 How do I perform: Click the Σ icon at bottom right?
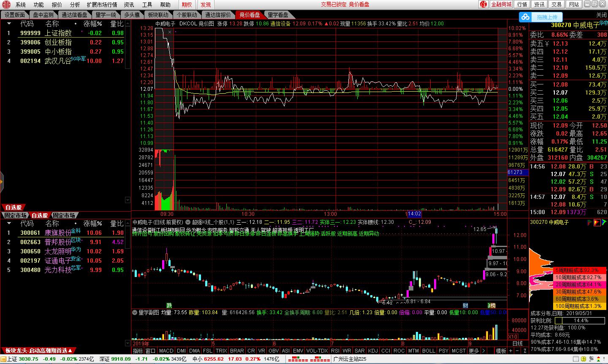[525, 351]
